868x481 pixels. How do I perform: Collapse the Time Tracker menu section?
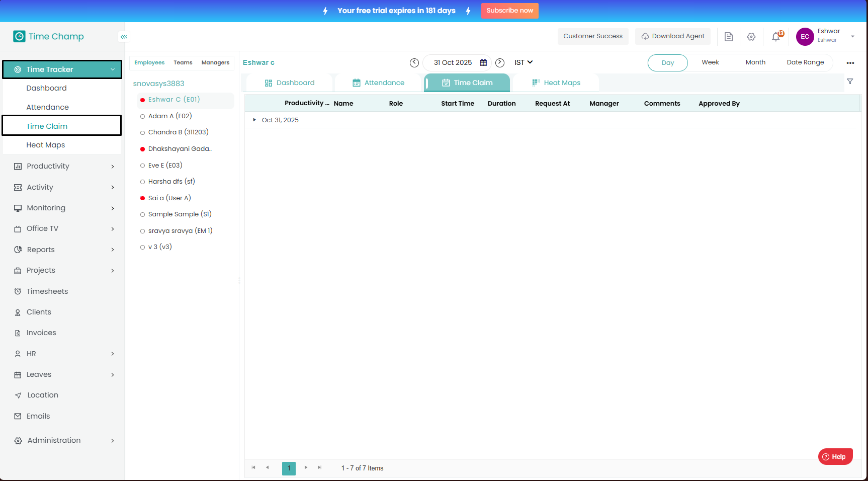click(113, 69)
